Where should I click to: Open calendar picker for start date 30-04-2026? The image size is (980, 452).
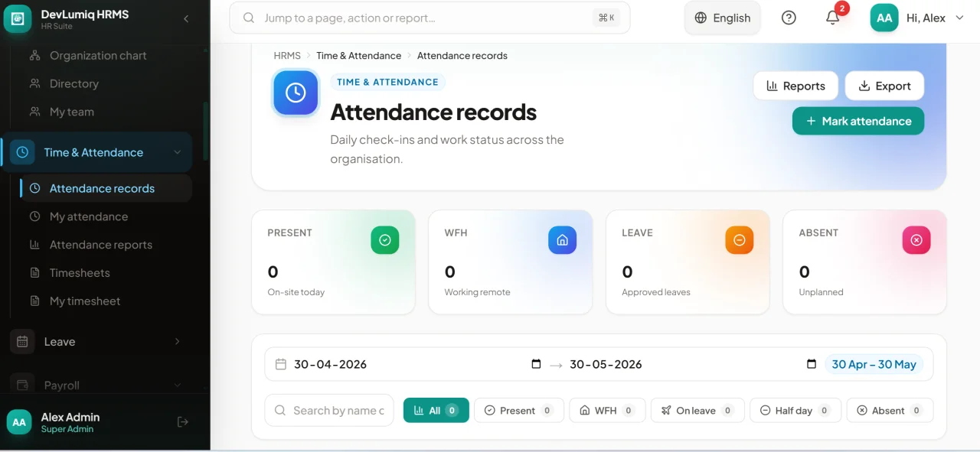tap(536, 364)
